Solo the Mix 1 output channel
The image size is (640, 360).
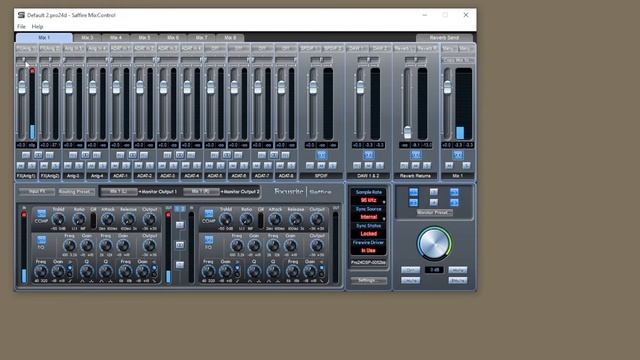[467, 165]
